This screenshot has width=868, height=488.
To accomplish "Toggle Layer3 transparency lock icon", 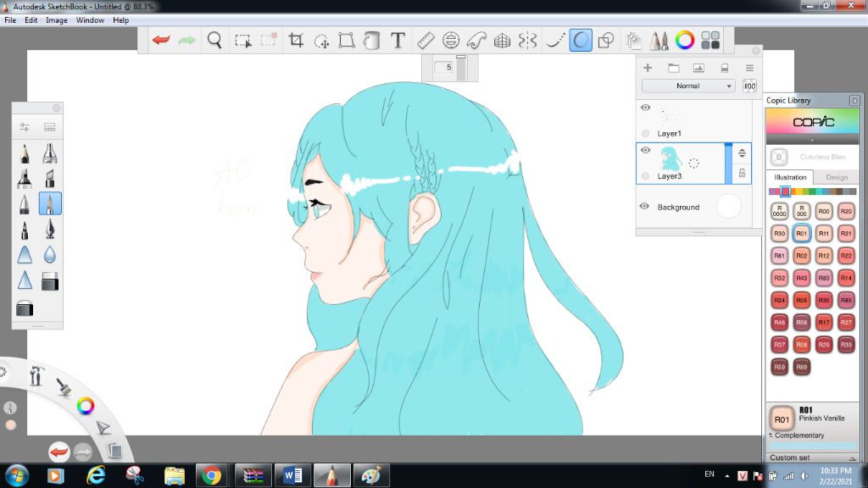I will click(742, 174).
